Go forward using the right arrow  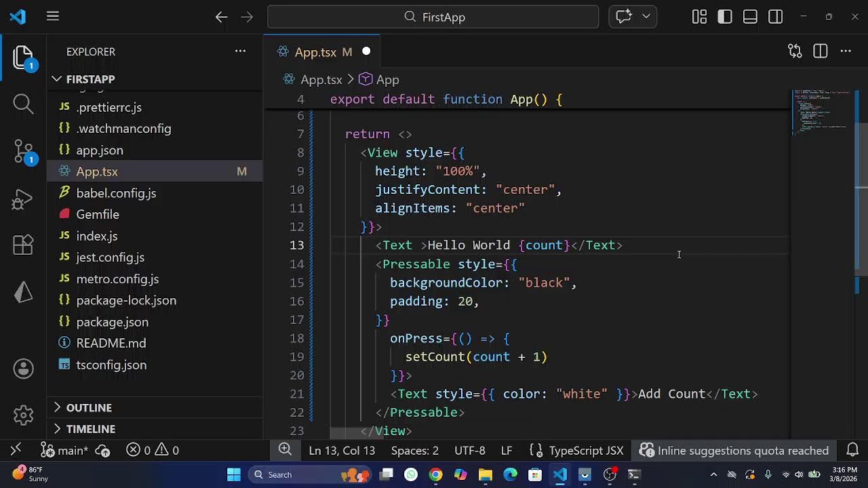247,17
